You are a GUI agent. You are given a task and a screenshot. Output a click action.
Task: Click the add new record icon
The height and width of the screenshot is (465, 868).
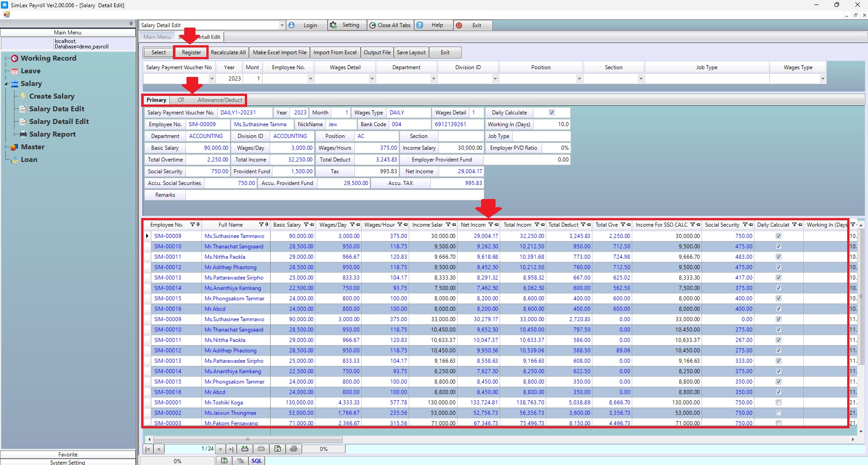pyautogui.click(x=245, y=449)
